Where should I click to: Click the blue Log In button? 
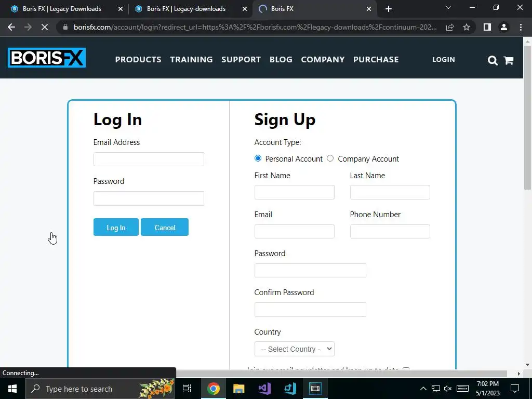pos(116,227)
